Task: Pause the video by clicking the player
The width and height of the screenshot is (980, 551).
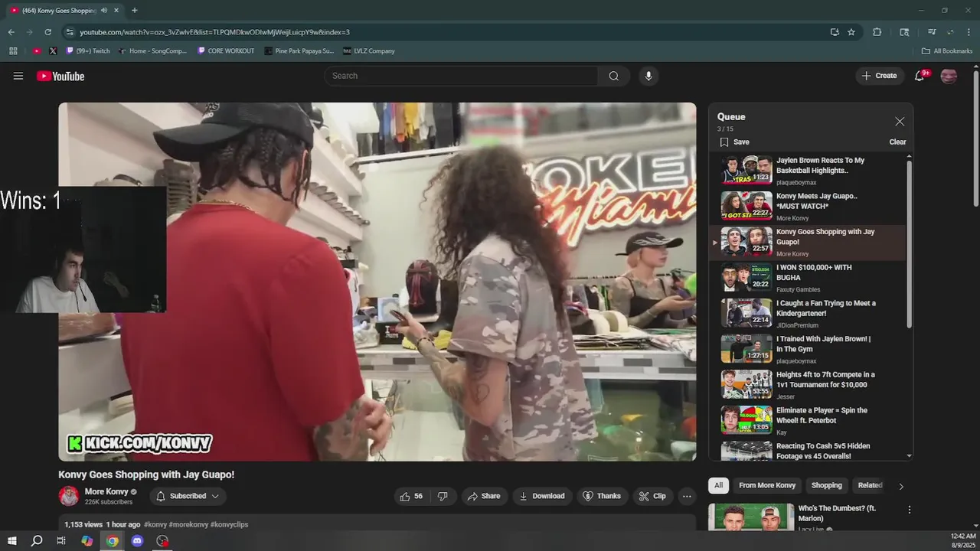Action: (x=377, y=282)
